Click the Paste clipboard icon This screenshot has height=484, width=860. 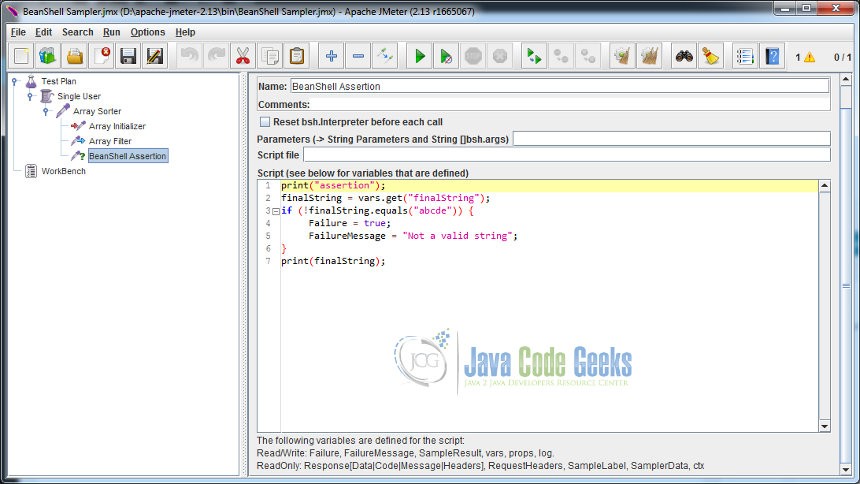(297, 56)
